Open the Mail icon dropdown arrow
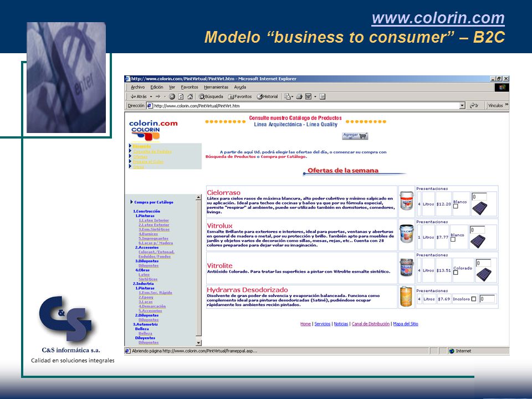The image size is (532, 399). pos(293,96)
